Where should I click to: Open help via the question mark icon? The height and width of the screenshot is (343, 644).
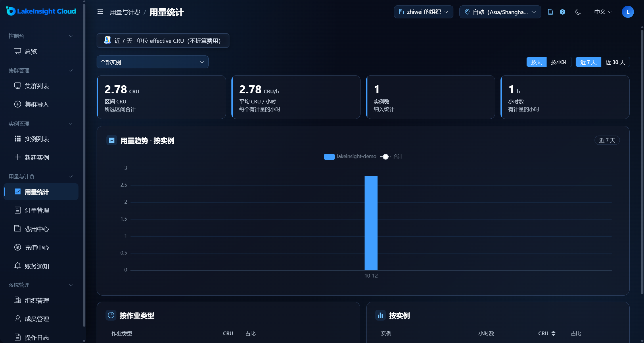click(x=562, y=12)
